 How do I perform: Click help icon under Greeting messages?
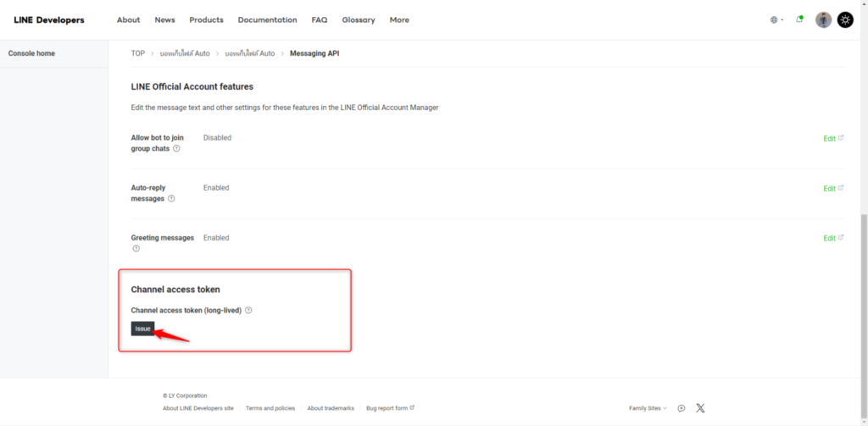point(136,248)
